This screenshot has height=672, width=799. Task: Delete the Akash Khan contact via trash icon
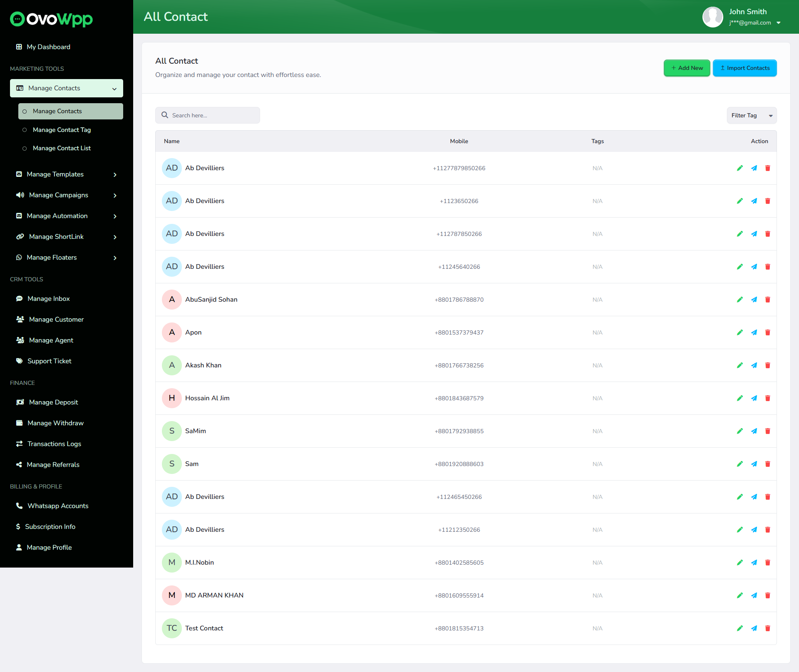click(768, 365)
